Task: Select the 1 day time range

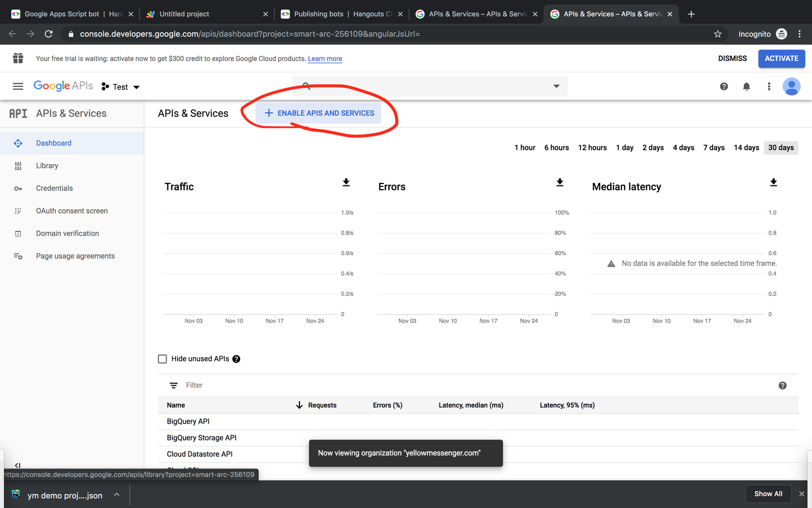Action: click(625, 148)
